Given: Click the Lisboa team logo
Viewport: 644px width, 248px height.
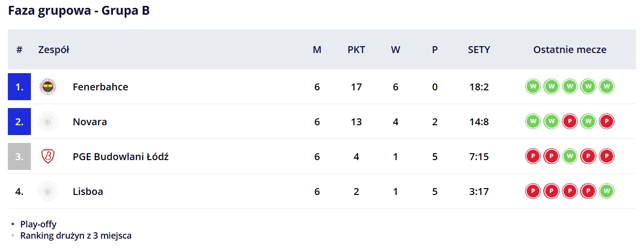Looking at the screenshot, I should click(48, 192).
